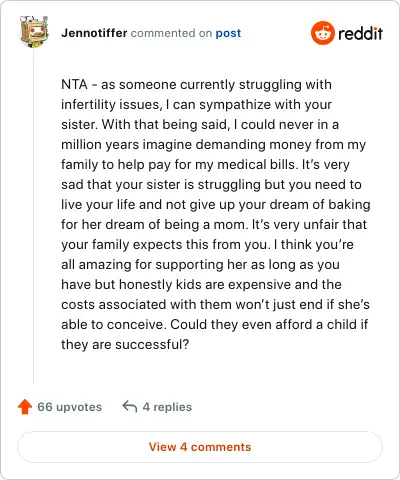This screenshot has height=480, width=400.
Task: Click the line beginning "all amazing for supporting"
Action: pos(200,265)
